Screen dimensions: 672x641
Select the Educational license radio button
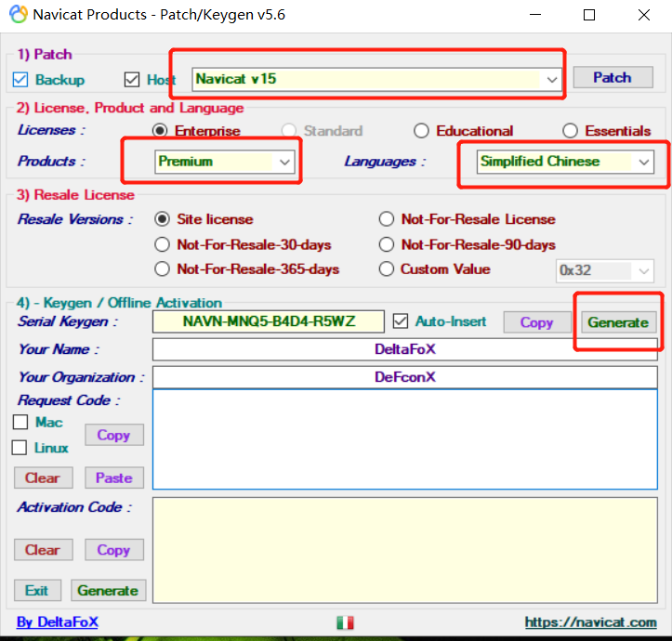click(421, 131)
